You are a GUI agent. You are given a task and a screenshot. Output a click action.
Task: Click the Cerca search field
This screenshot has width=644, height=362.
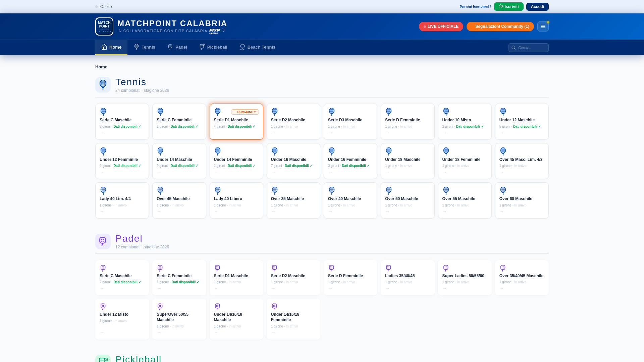tap(529, 48)
